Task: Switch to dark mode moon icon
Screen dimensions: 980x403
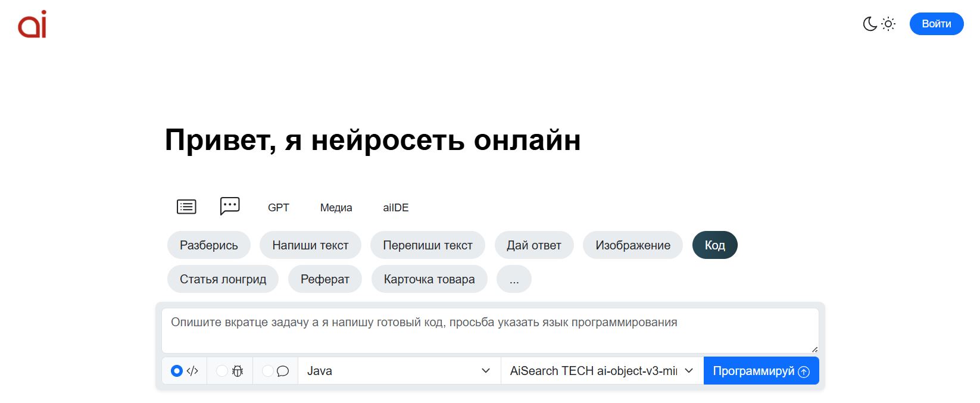Action: pyautogui.click(x=870, y=24)
